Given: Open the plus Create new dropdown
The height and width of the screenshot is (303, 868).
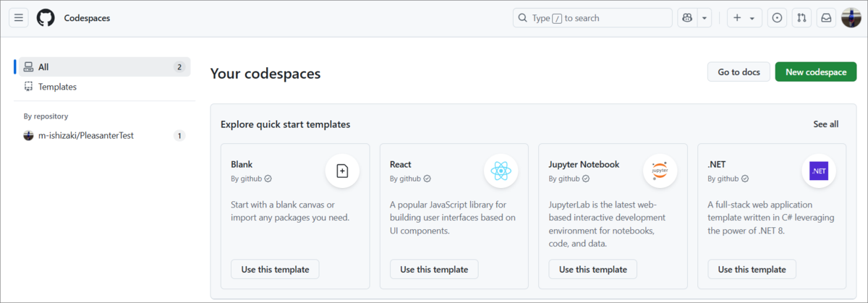Looking at the screenshot, I should coord(744,18).
